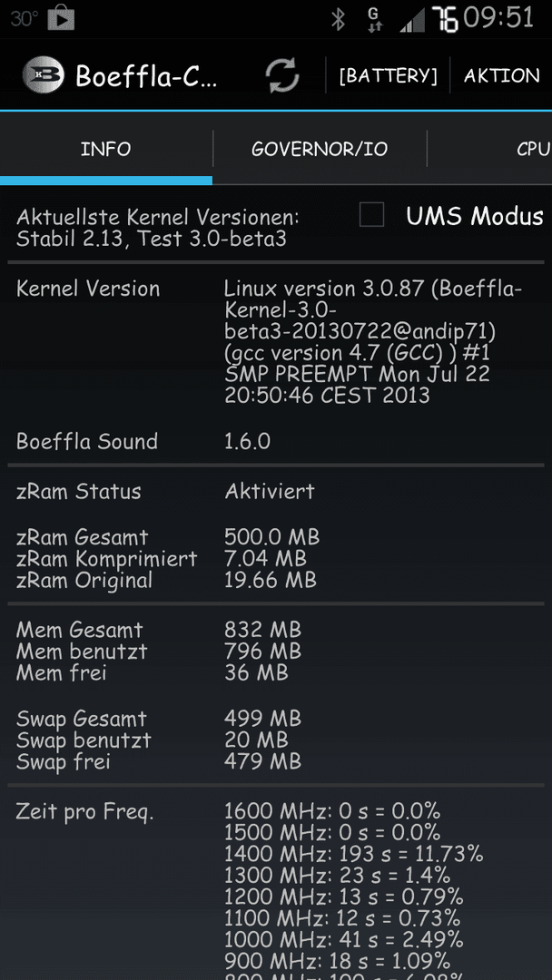Tap the Boeffla-Config app logo icon
This screenshot has width=552, height=980.
click(x=44, y=75)
